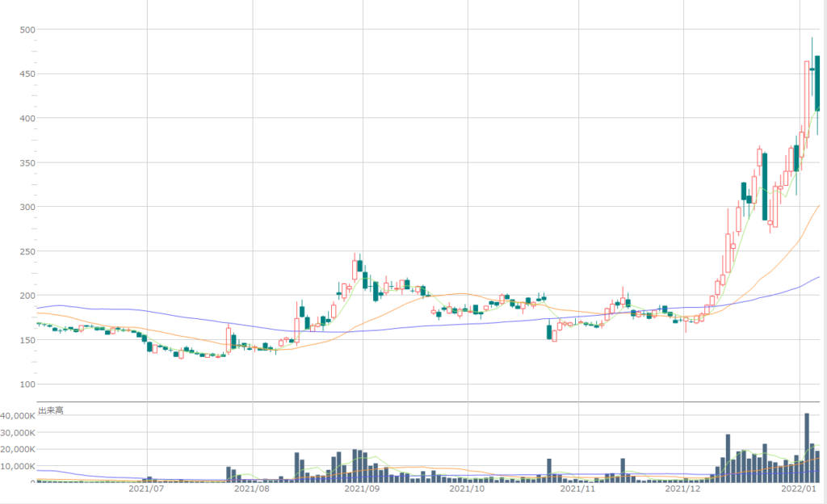Viewport: 827px width, 504px height.
Task: Select the 2021/09 date label
Action: click(362, 489)
